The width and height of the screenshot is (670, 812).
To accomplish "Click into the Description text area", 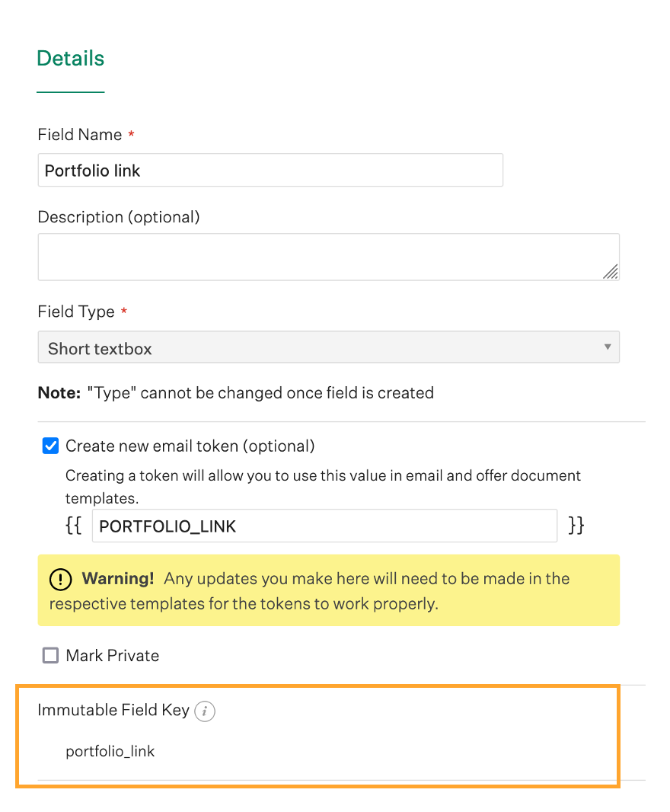I will coord(328,257).
